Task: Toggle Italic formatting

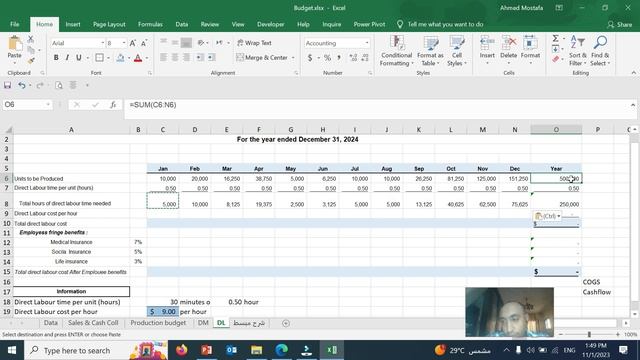Action: tap(67, 58)
